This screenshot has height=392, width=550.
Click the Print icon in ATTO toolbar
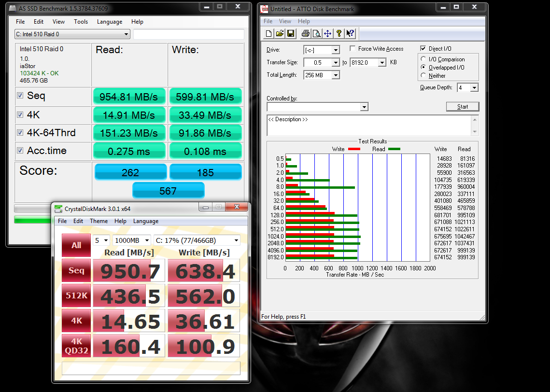click(x=306, y=33)
